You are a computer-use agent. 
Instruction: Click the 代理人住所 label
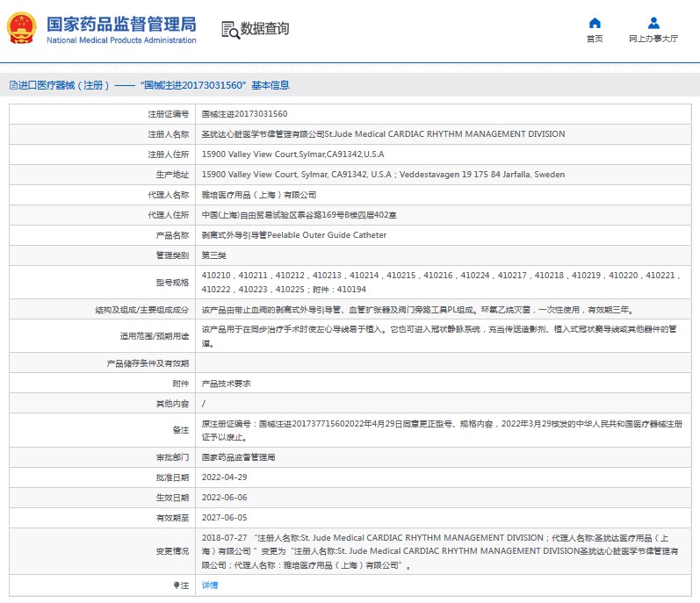coord(169,215)
